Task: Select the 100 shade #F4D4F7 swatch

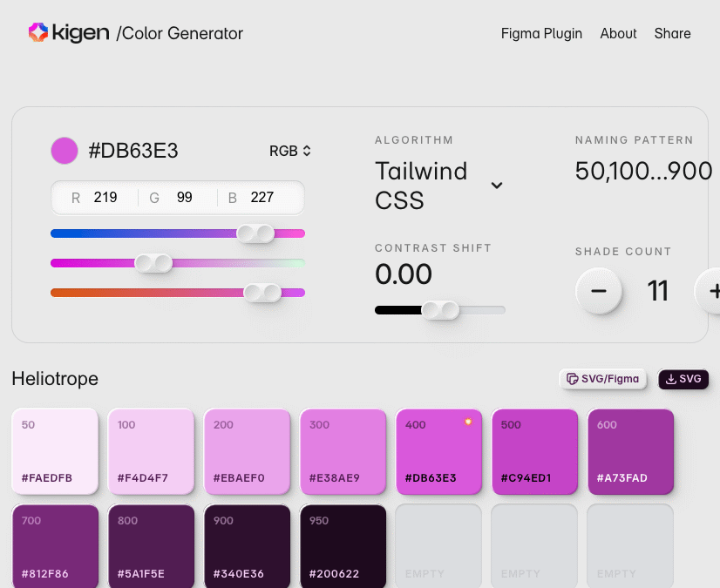Action: (151, 452)
